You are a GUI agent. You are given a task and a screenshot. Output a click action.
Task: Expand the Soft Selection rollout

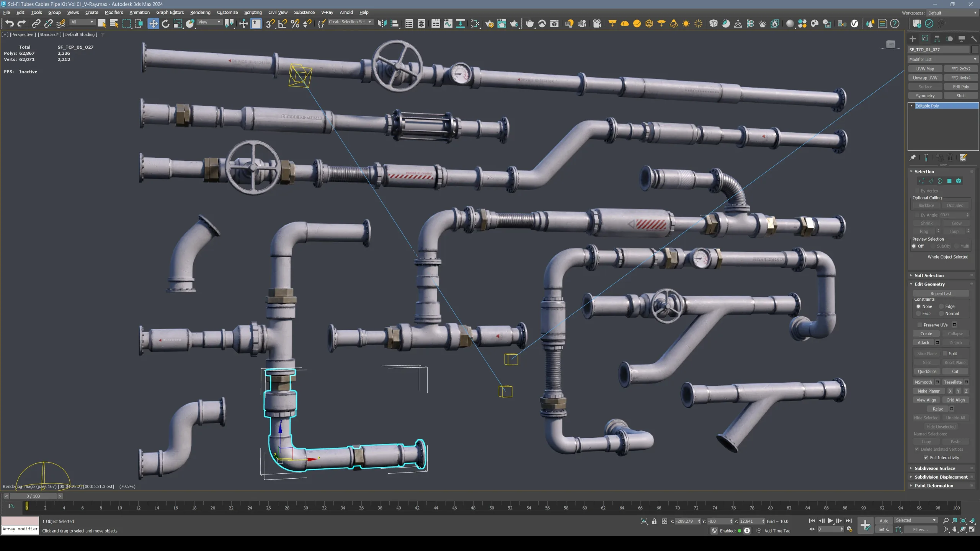[929, 275]
